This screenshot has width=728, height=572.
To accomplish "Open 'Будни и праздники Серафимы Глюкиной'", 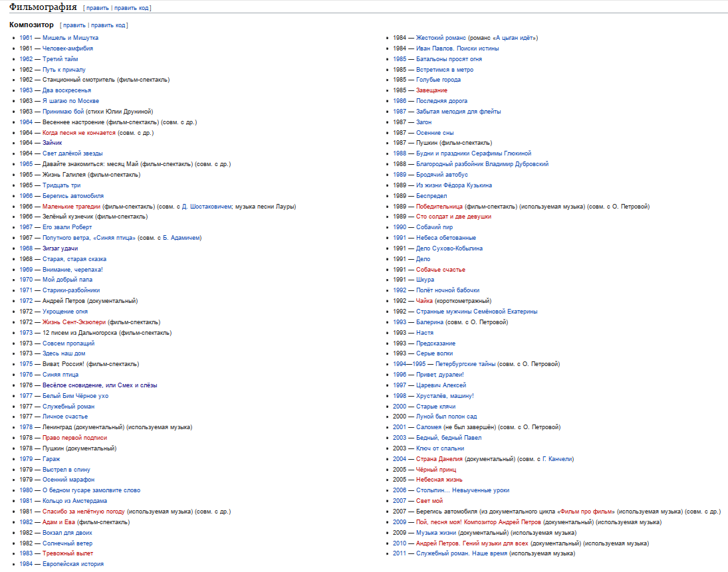I will (x=473, y=153).
